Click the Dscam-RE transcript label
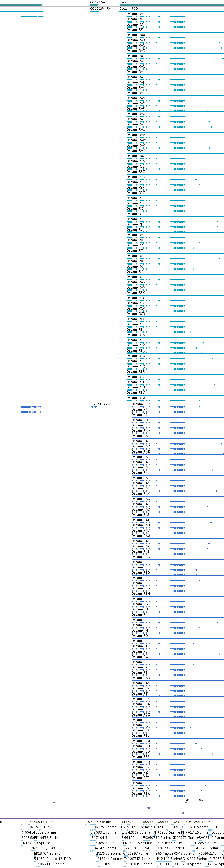 (135, 30)
